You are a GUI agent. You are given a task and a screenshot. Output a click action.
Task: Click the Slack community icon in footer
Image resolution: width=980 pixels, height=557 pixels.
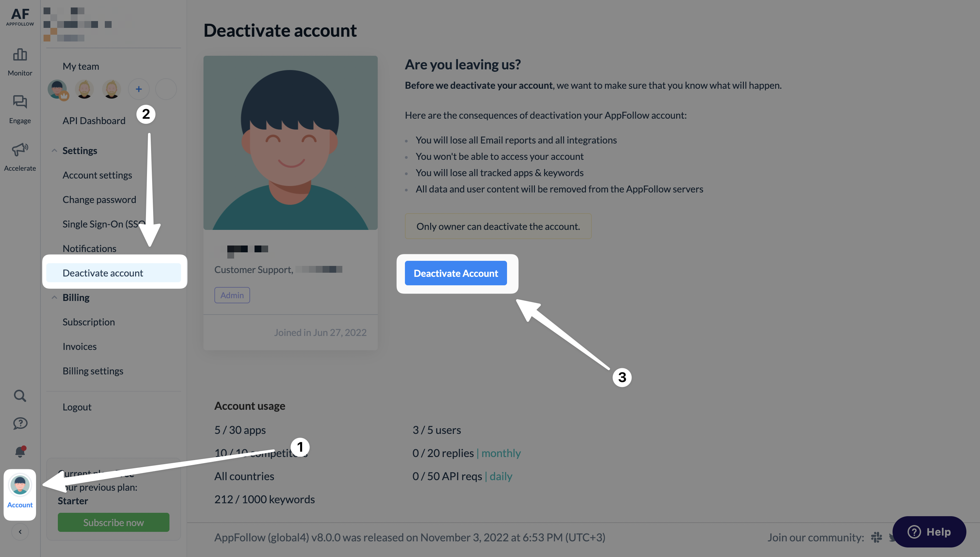876,537
